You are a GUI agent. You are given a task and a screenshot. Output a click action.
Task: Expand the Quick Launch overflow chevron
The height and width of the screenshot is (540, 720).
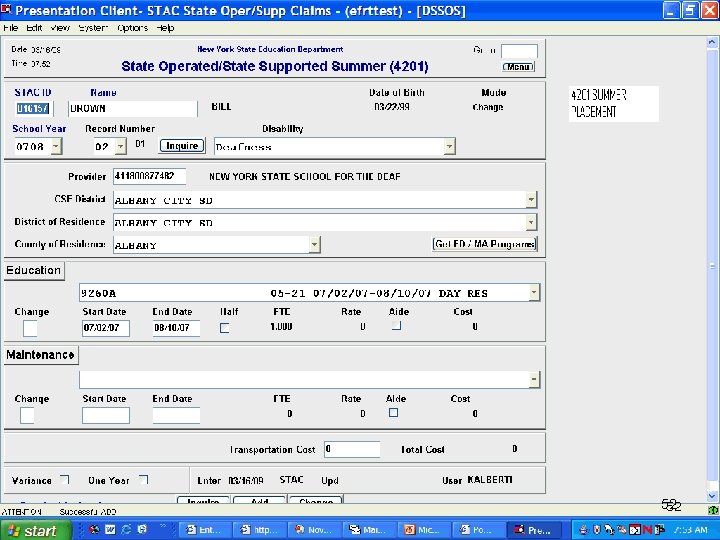(x=163, y=526)
